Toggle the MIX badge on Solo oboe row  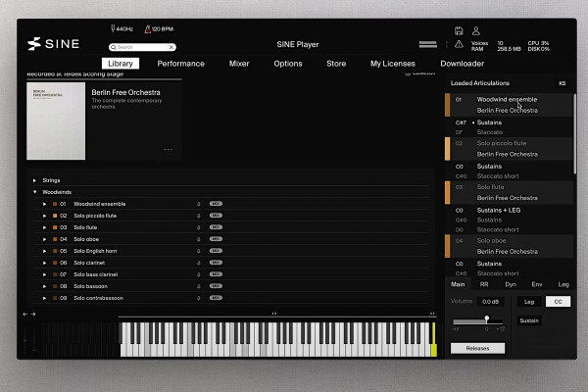[x=216, y=239]
